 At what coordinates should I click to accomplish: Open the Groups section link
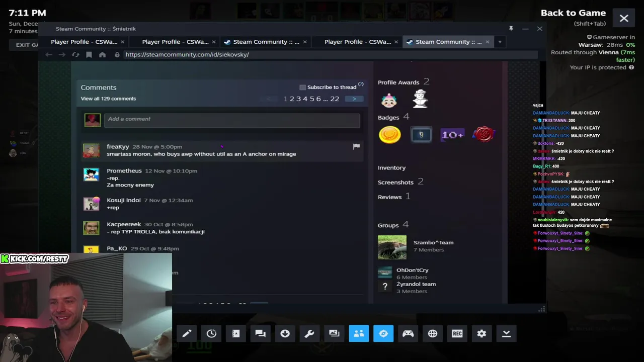coord(388,225)
